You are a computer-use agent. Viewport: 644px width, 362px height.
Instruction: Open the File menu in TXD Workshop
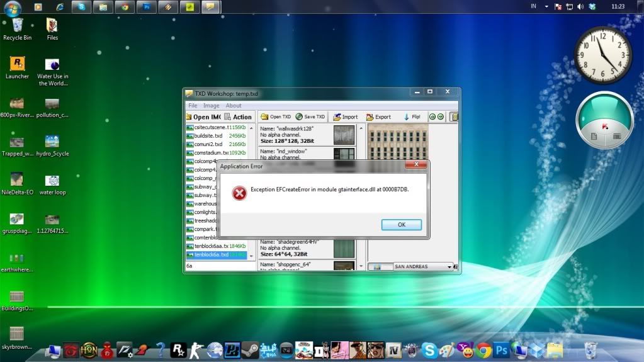click(193, 106)
